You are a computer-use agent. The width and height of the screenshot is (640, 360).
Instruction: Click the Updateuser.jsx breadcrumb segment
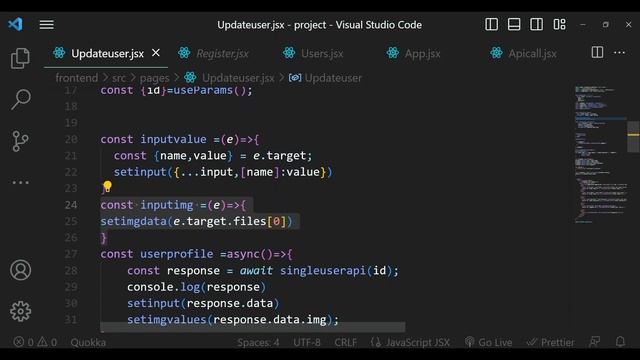click(x=238, y=78)
